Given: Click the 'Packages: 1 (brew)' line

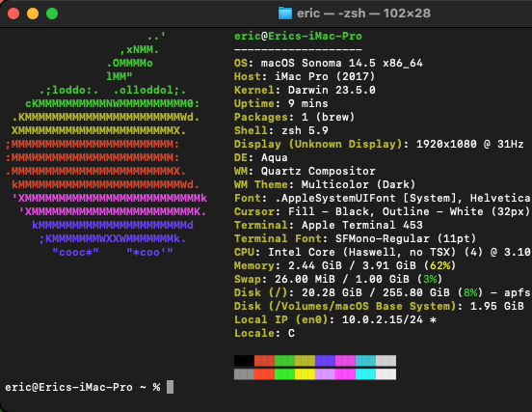Looking at the screenshot, I should point(295,117).
